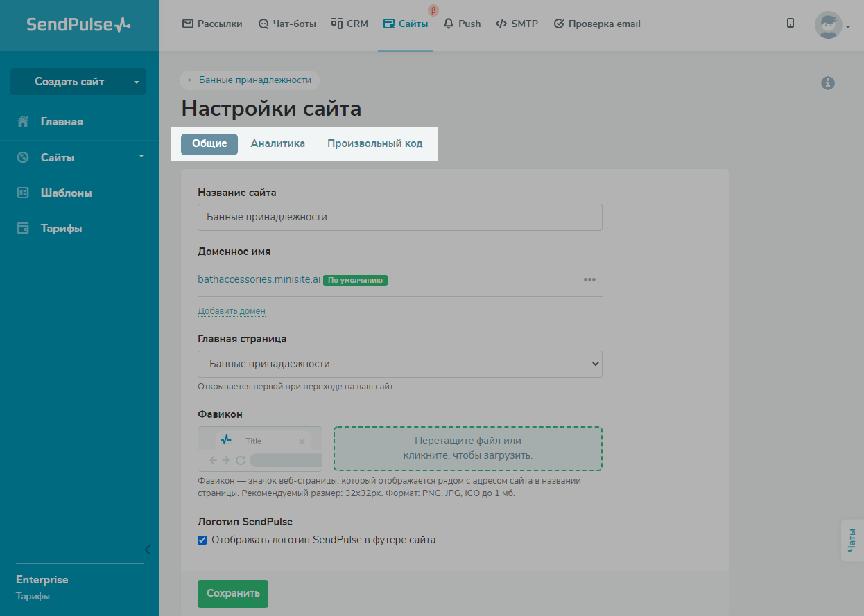Click the SendPulse logo
Image resolution: width=864 pixels, height=616 pixels.
coord(78,25)
